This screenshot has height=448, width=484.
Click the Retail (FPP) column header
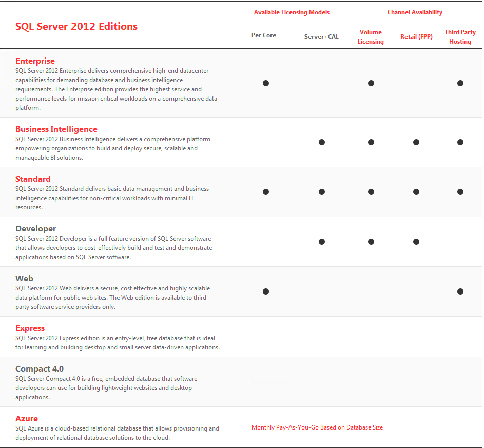pyautogui.click(x=416, y=37)
